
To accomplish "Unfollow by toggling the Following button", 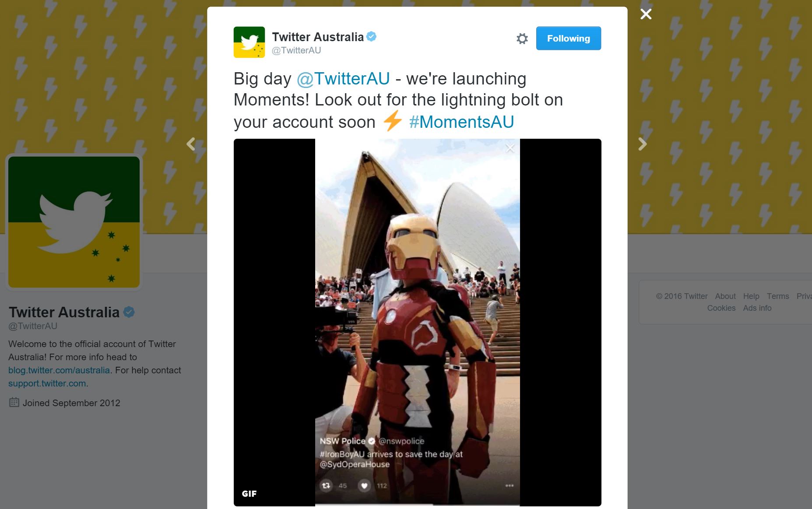I will 568,38.
